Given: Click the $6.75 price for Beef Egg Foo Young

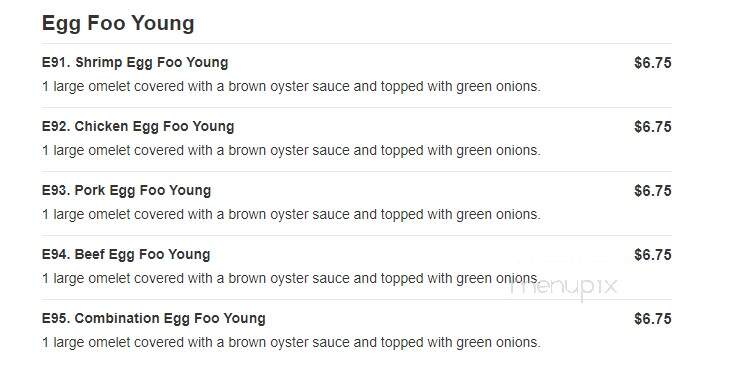Looking at the screenshot, I should 652,255.
